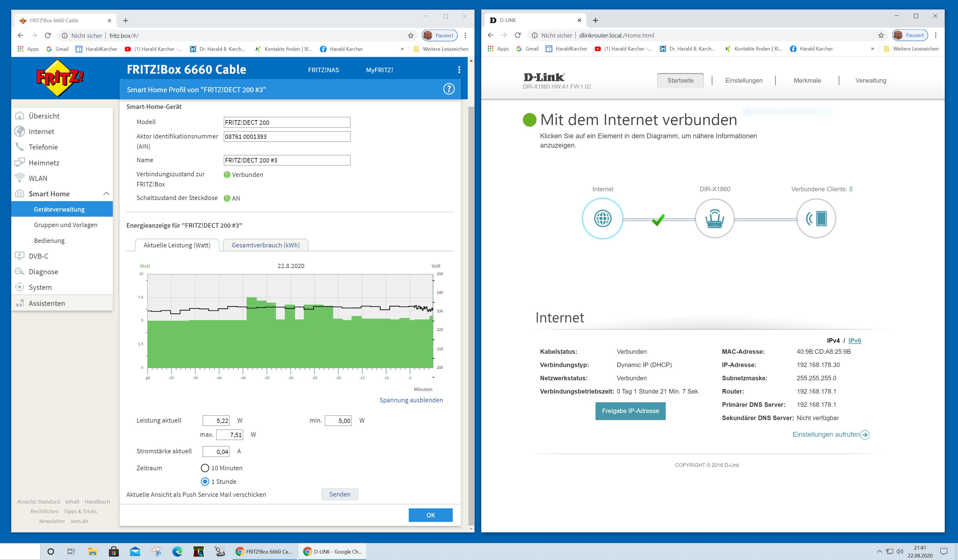Switch to the Gesamtverbrauch (kWh) tab
The image size is (958, 560).
click(265, 245)
